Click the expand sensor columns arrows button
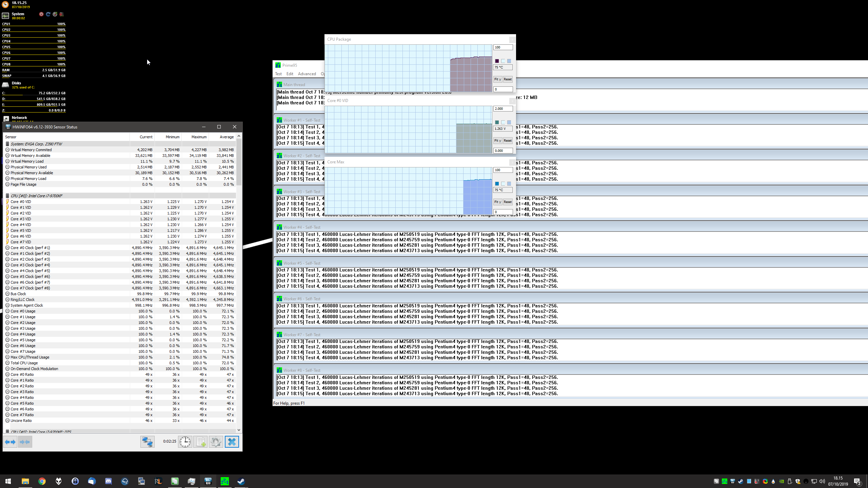This screenshot has width=868, height=488. coord(10,442)
